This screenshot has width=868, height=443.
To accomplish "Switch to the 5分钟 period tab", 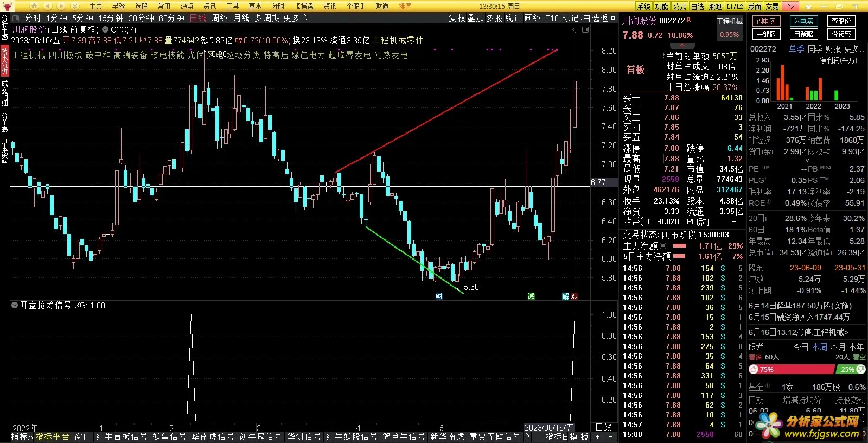I will (x=82, y=18).
